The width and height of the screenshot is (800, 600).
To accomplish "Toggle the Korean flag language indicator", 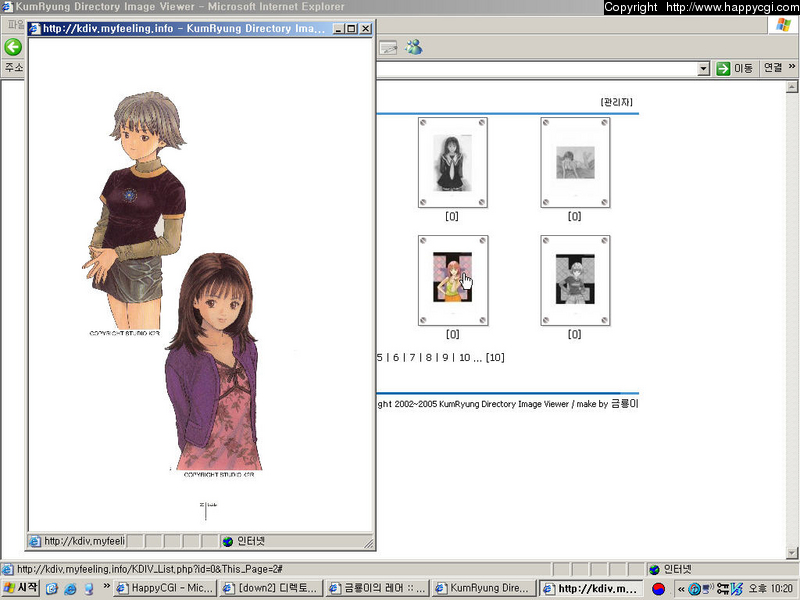I will tap(659, 589).
